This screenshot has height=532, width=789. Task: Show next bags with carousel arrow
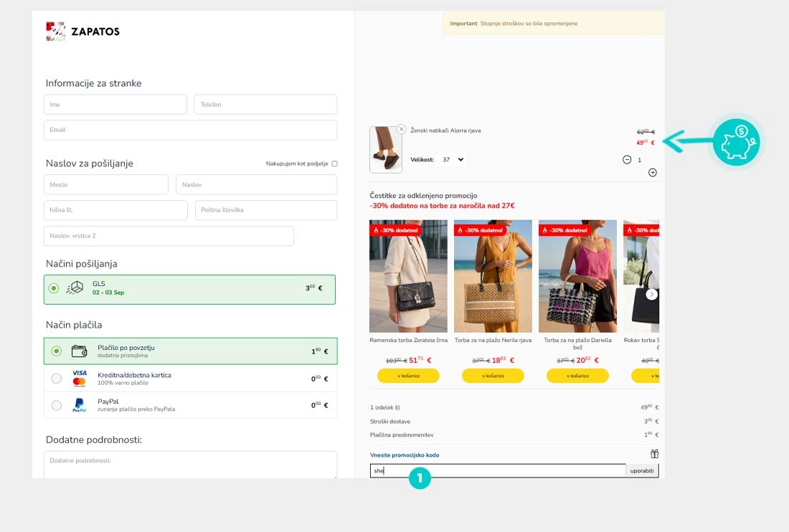click(x=651, y=294)
